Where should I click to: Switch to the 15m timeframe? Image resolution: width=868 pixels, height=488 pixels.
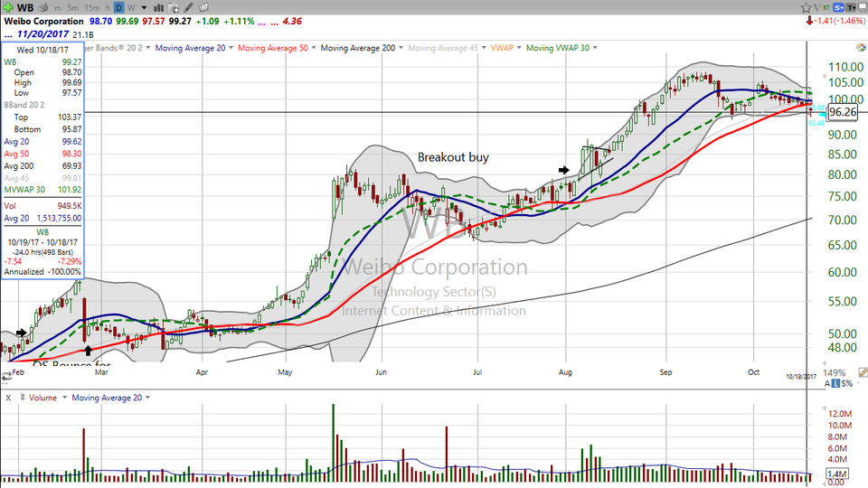pyautogui.click(x=92, y=8)
